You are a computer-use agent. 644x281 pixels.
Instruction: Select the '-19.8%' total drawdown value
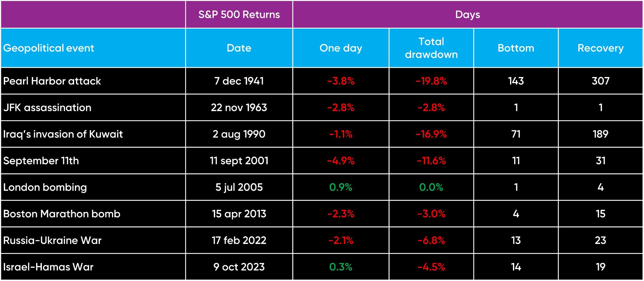(431, 81)
